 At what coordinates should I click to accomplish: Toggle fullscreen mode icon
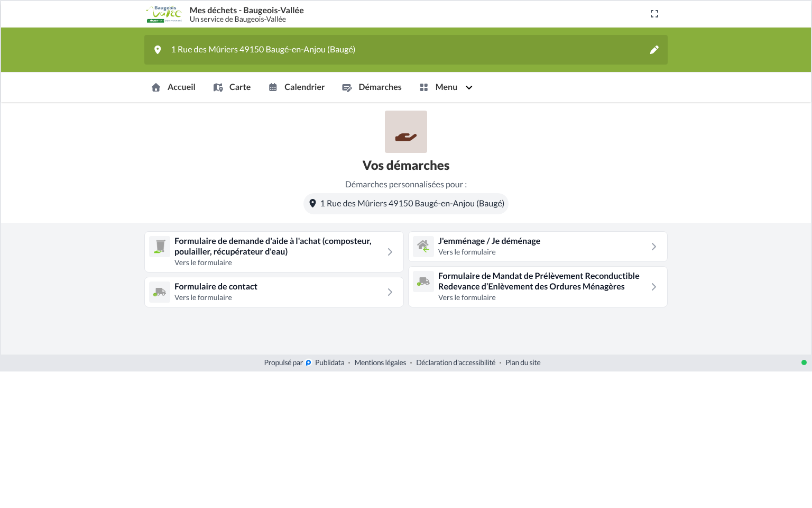(654, 14)
